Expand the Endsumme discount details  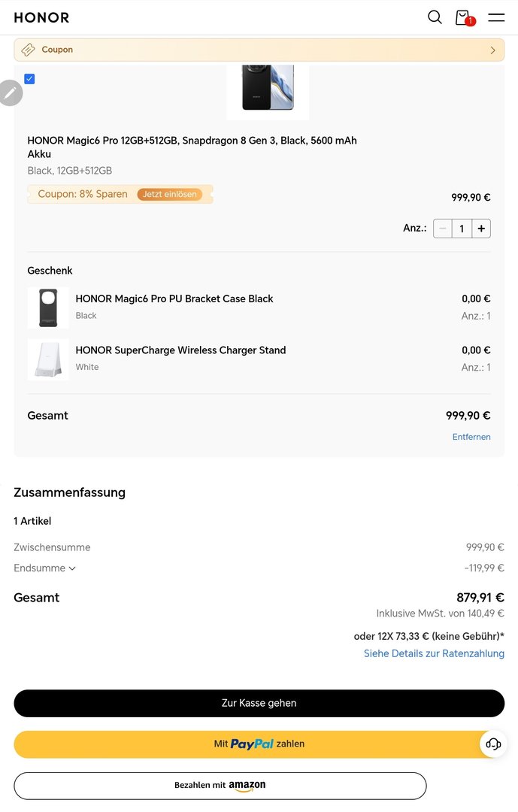click(x=72, y=568)
